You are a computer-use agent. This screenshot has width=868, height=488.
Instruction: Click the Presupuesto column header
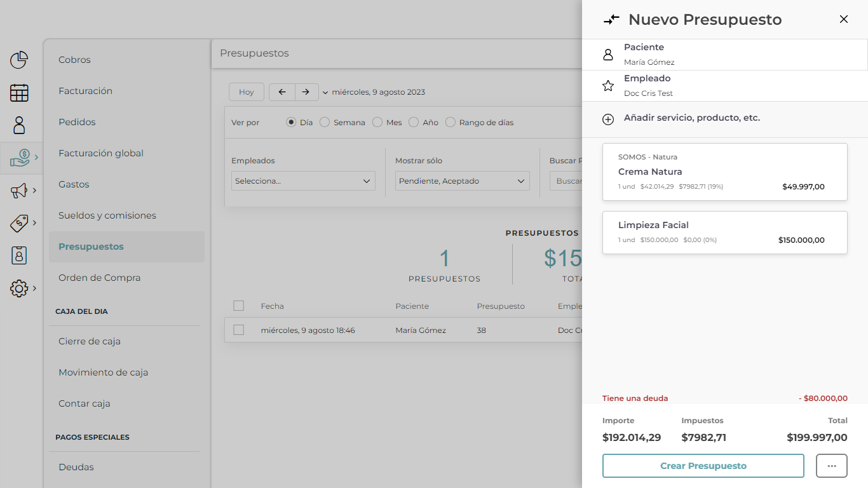501,306
